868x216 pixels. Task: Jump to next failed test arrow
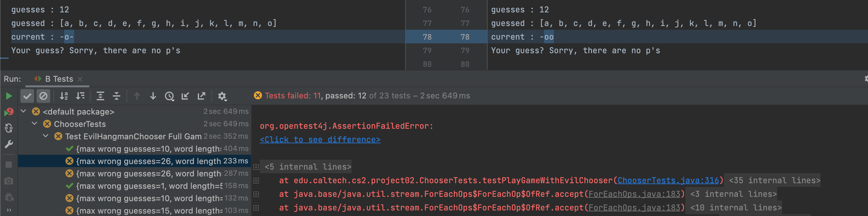pyautogui.click(x=153, y=96)
